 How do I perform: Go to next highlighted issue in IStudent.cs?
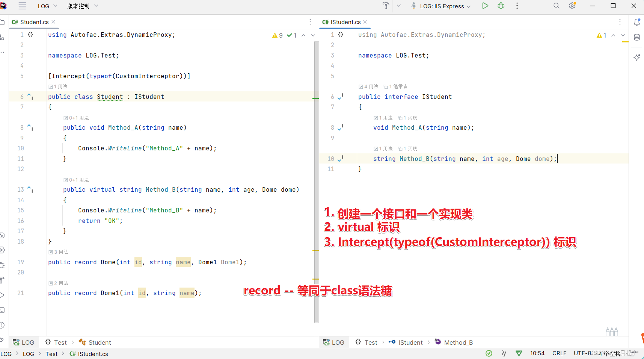click(x=623, y=35)
